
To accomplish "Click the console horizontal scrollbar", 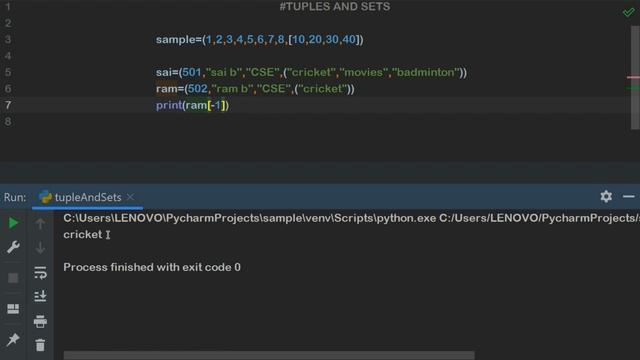I will 269,355.
